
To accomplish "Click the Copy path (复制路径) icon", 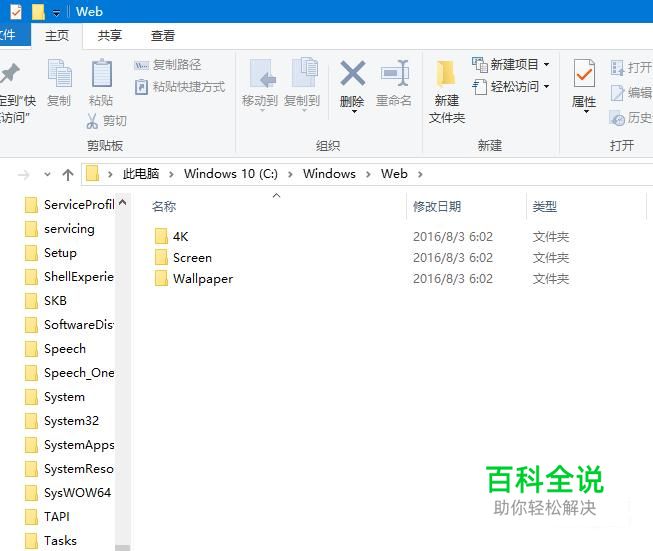I will click(142, 65).
